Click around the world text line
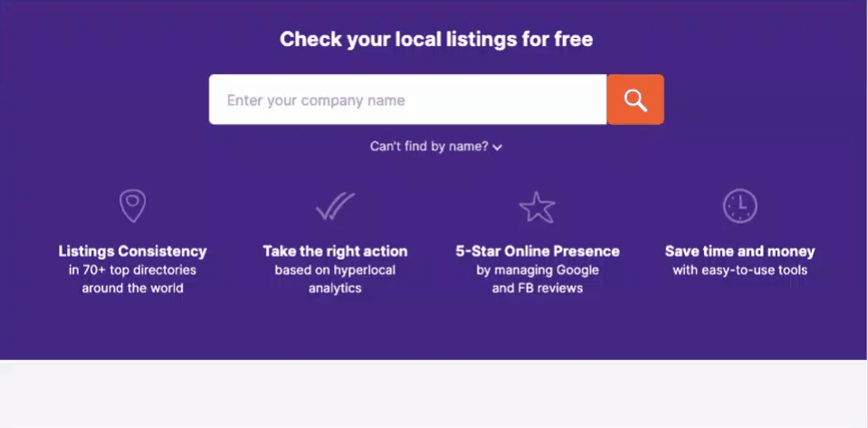 click(x=132, y=289)
